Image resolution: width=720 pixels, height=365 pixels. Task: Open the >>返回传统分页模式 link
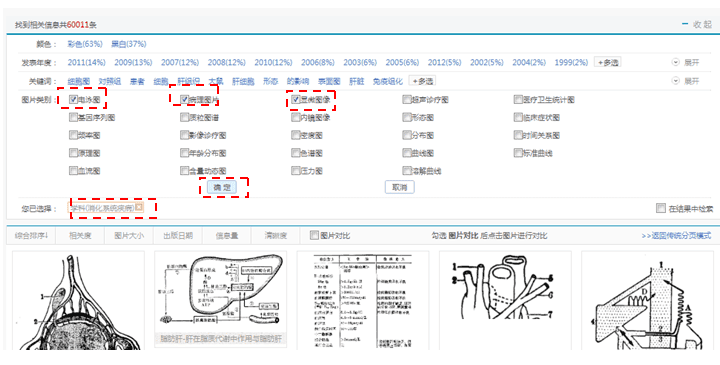(x=676, y=236)
